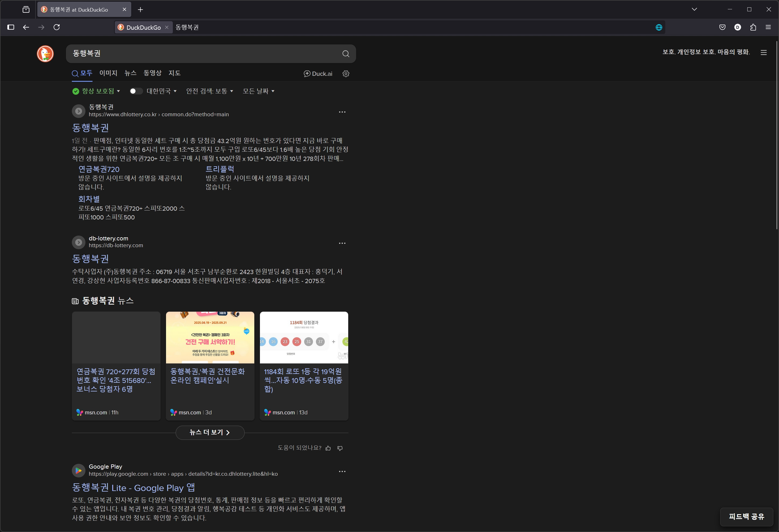
Task: Open more options for Google Play result
Action: pos(342,472)
